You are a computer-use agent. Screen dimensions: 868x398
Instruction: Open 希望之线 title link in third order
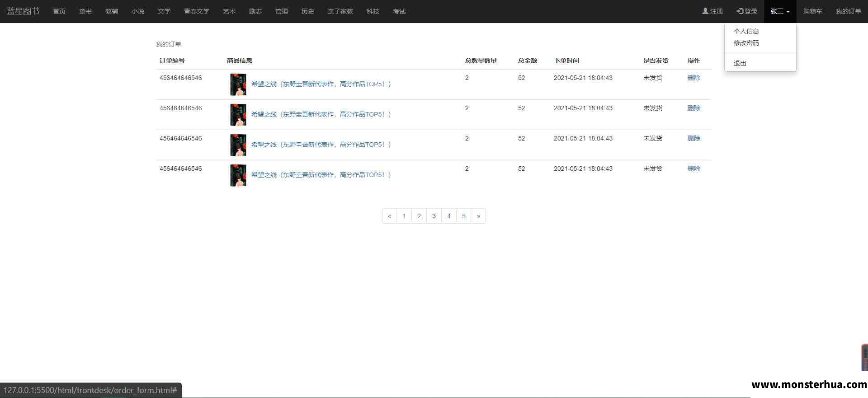321,145
